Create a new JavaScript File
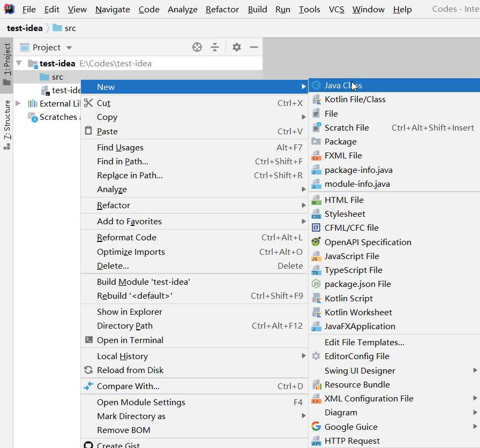The width and height of the screenshot is (480, 448). 351,256
